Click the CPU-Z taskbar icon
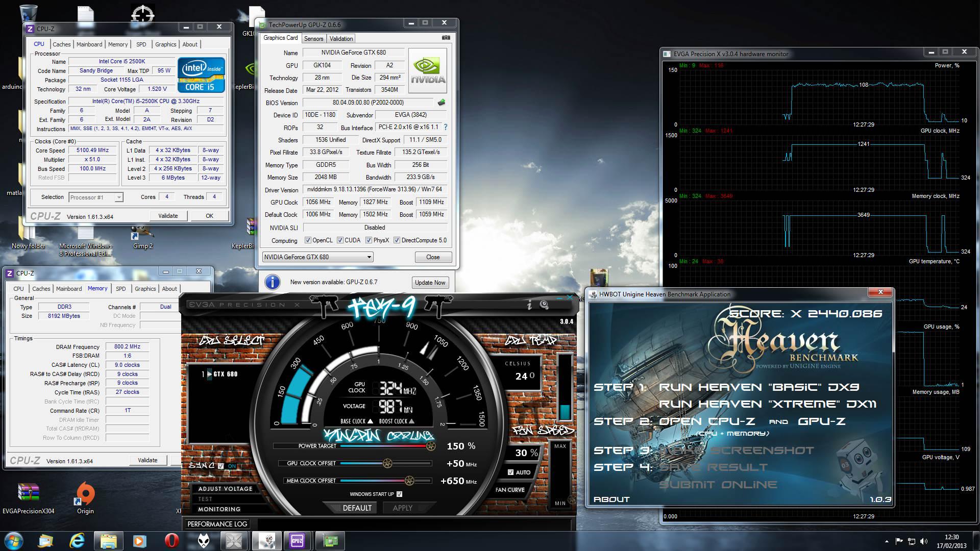Screen dimensions: 980x551 tap(297, 540)
